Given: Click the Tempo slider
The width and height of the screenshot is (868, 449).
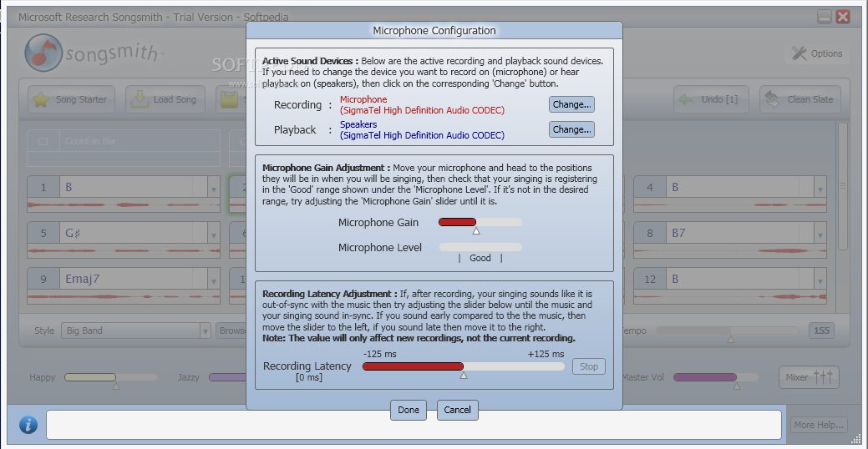Looking at the screenshot, I should coord(728,330).
